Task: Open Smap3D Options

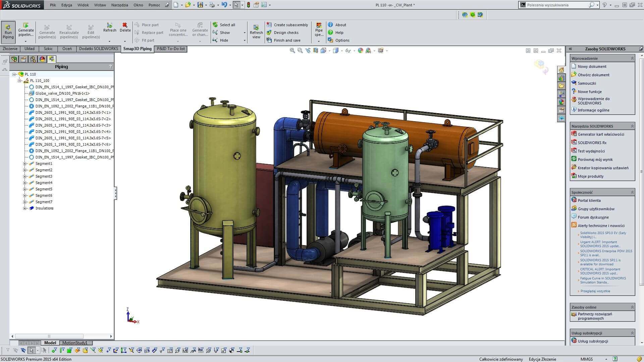Action: coord(339,40)
